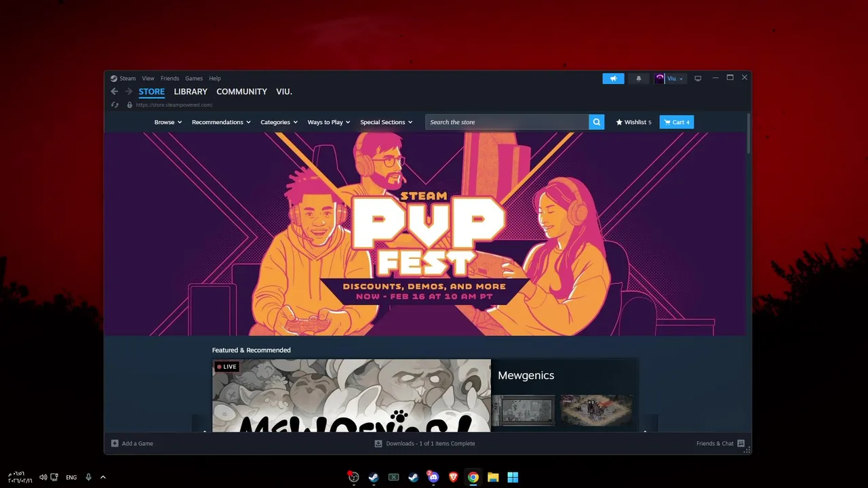Click the store page vertical scrollbar
Viewport: 868px width, 488px height.
point(749,133)
